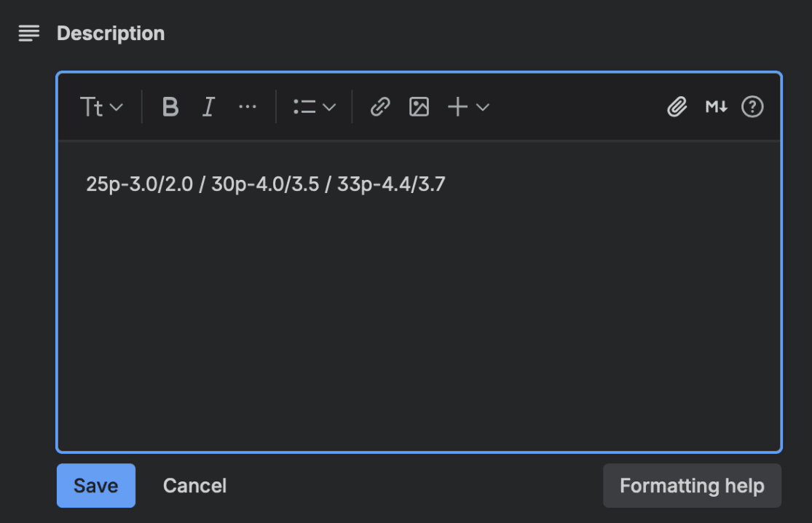Click the plus insert elements icon
This screenshot has height=523, width=812.
click(x=457, y=107)
